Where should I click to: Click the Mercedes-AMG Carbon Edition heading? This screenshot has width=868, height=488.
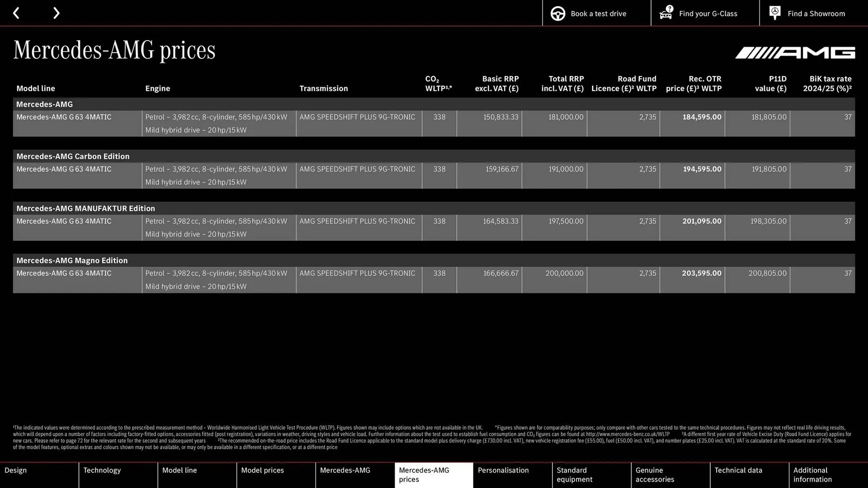(72, 156)
